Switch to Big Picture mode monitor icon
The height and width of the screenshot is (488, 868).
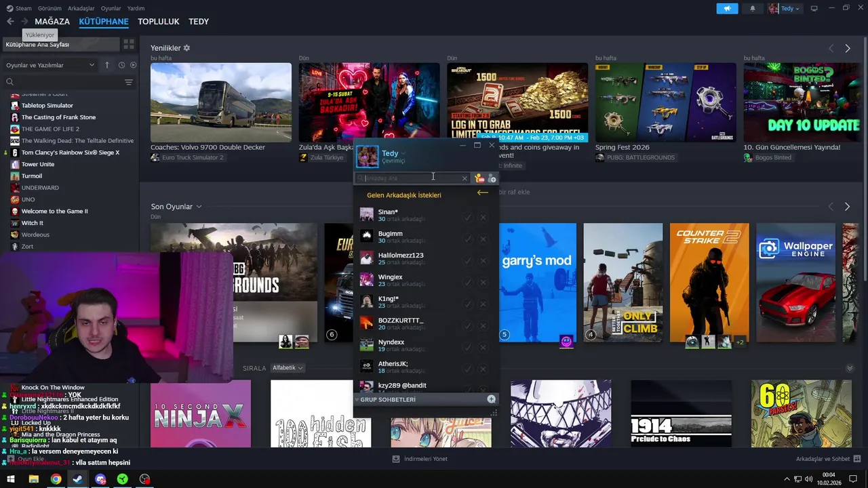(814, 9)
